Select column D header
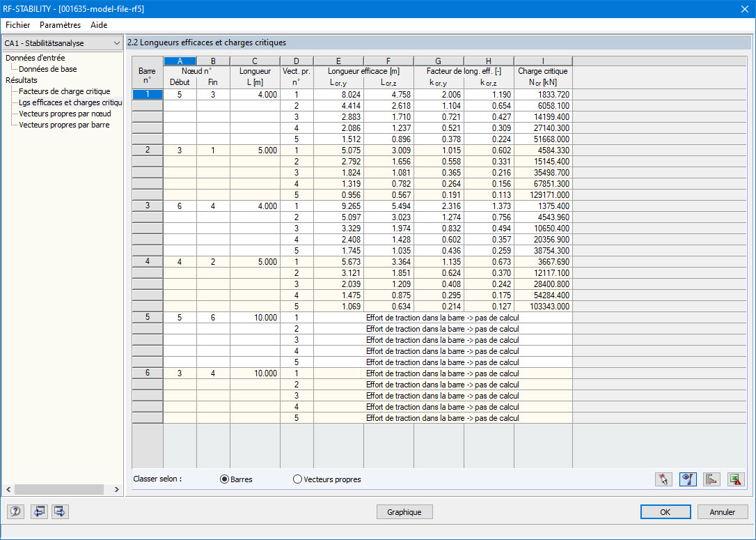Screen dimensions: 756x540 coord(297,61)
